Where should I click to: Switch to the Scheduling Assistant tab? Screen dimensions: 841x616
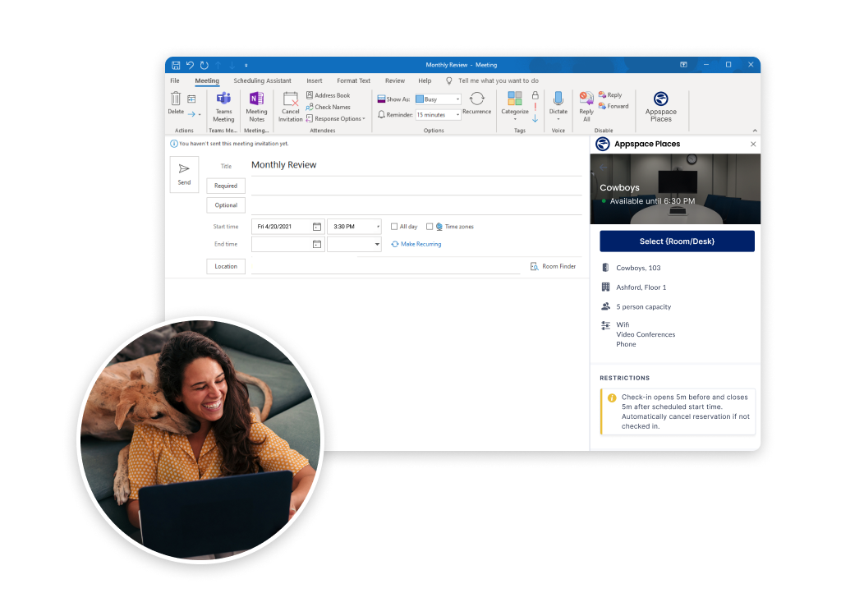click(262, 81)
